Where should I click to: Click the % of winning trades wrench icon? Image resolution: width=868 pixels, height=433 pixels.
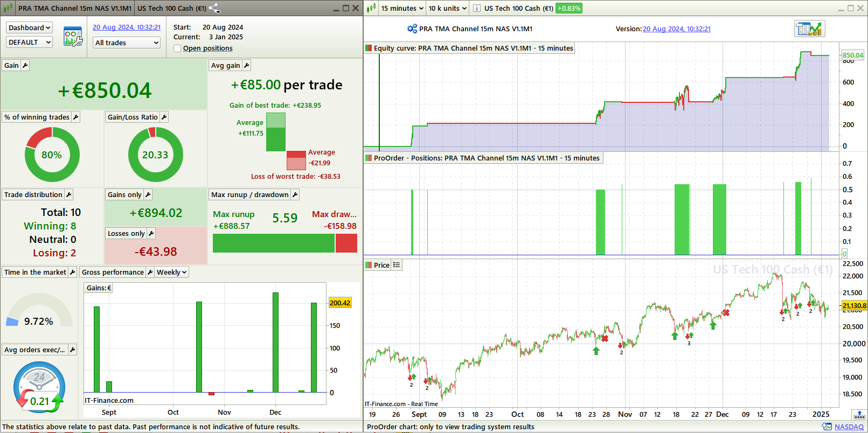click(x=75, y=117)
